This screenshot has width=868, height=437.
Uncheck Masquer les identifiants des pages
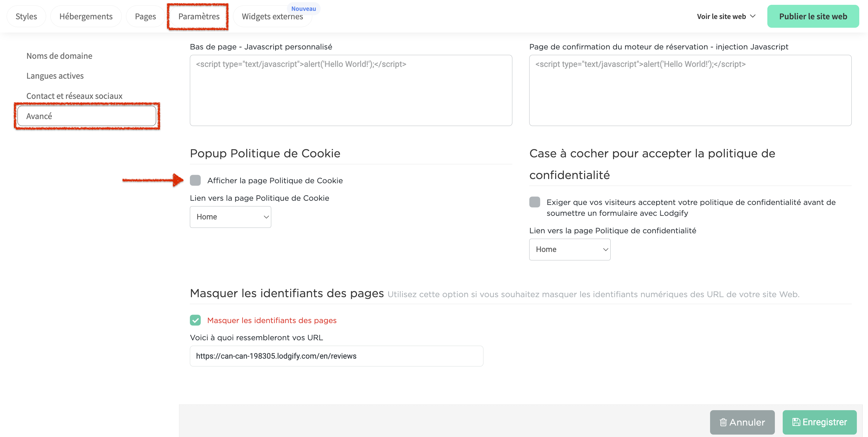coord(195,320)
